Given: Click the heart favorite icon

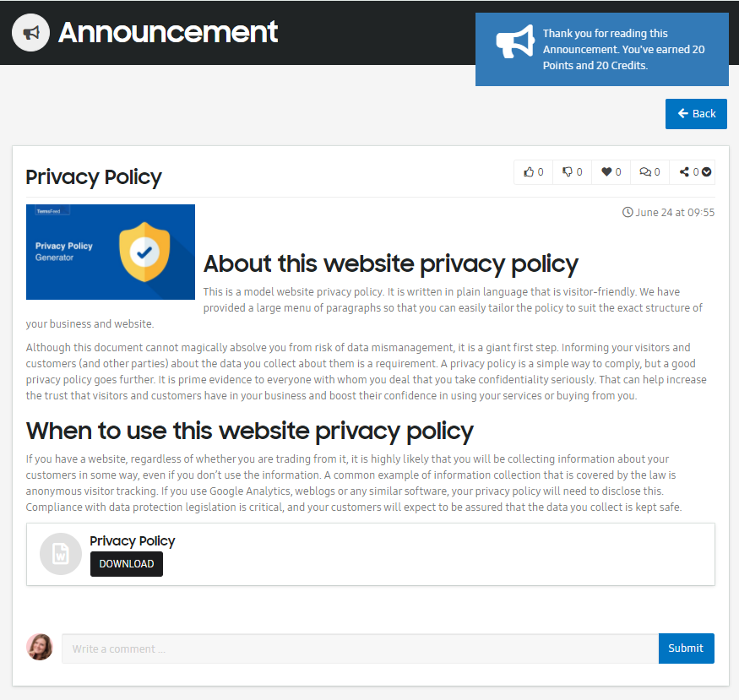Looking at the screenshot, I should (x=606, y=172).
